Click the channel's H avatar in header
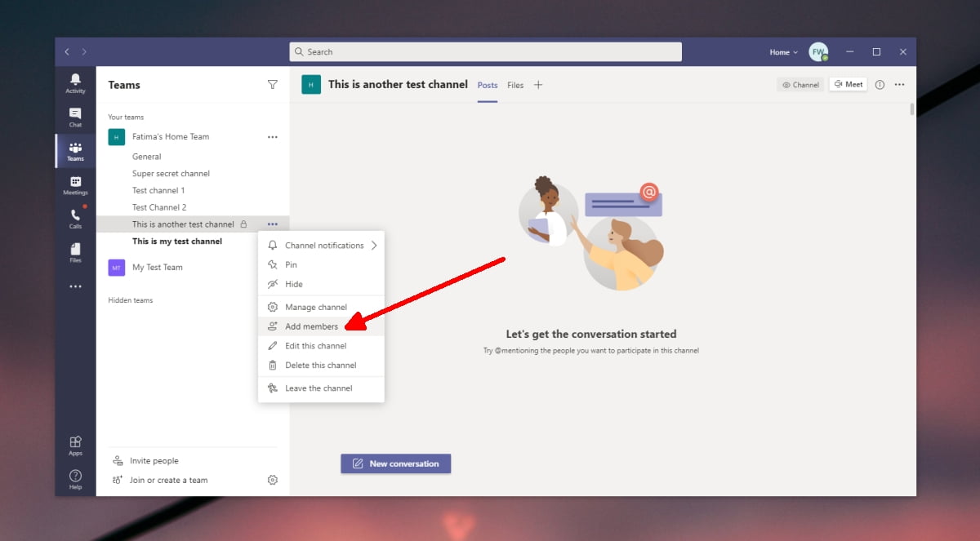The width and height of the screenshot is (980, 541). (311, 84)
